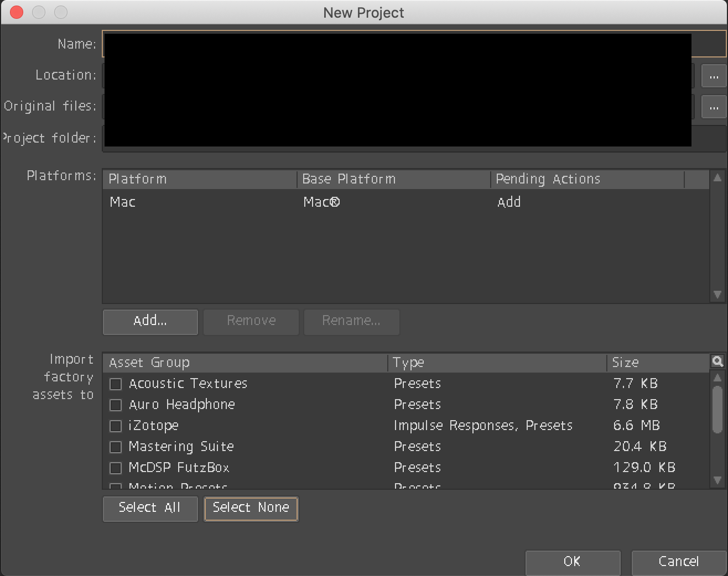Check the Mastering Suite checkbox

click(x=116, y=447)
